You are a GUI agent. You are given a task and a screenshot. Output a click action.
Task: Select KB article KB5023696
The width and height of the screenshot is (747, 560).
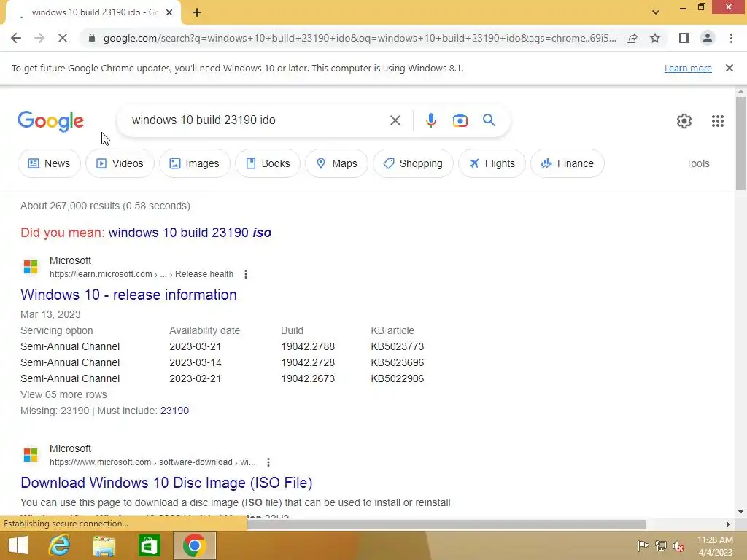(x=398, y=363)
